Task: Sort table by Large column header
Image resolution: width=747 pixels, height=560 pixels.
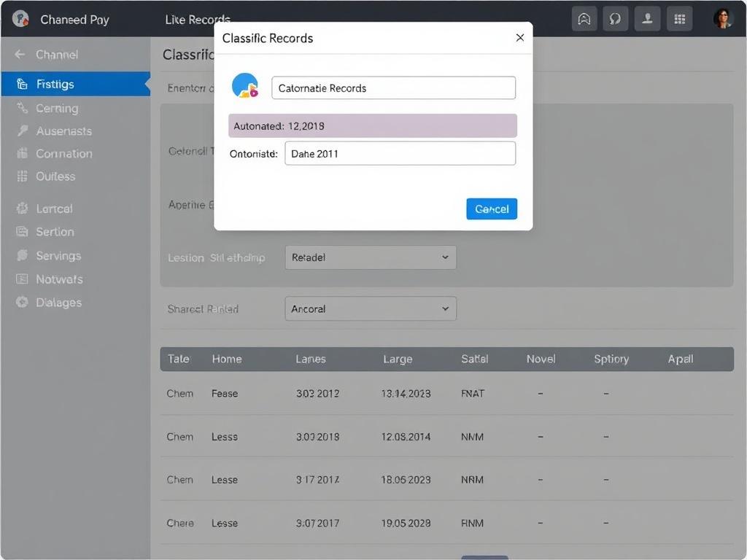Action: [398, 359]
